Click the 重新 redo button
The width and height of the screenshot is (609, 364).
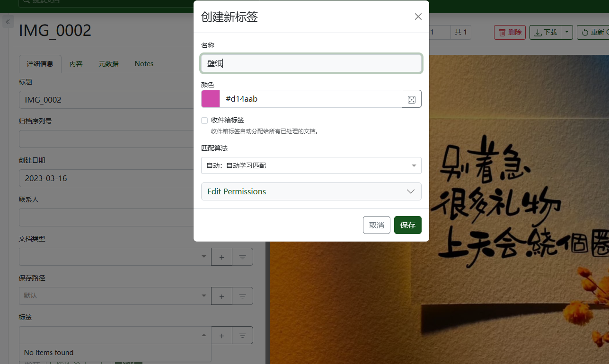point(593,32)
